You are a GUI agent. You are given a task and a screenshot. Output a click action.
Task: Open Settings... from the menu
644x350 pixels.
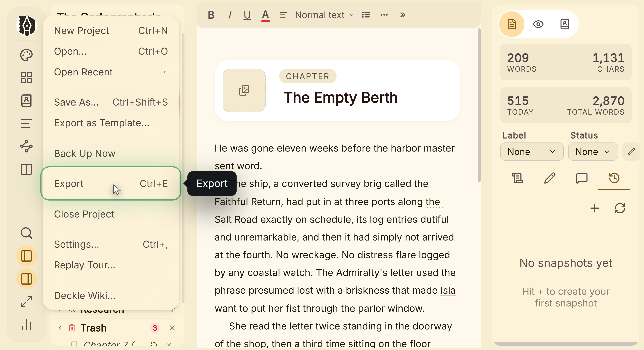point(111,244)
